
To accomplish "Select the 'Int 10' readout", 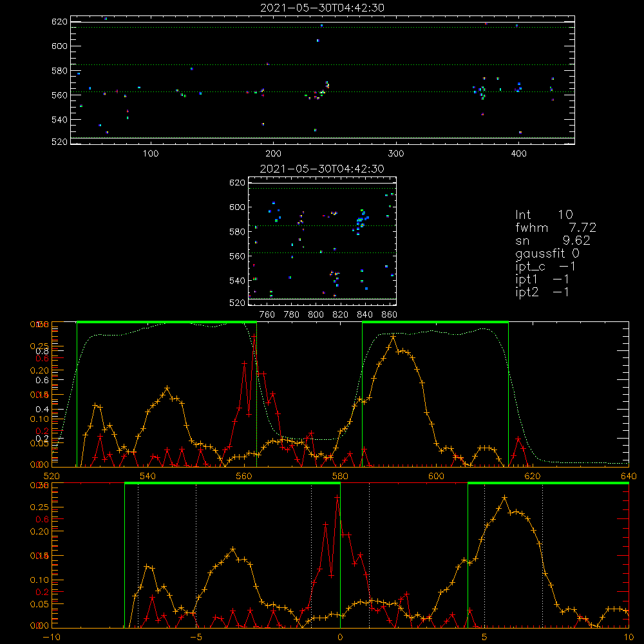I will tap(544, 214).
